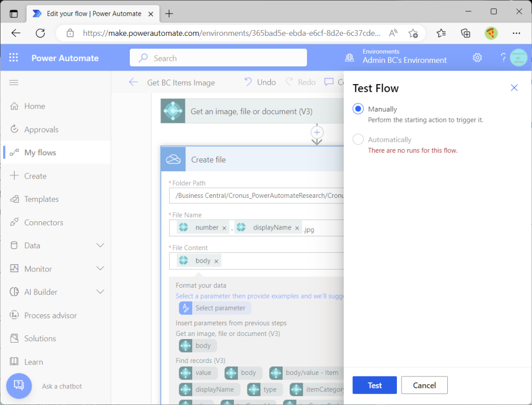Image resolution: width=532 pixels, height=405 pixels.
Task: Open a new browser tab
Action: click(169, 14)
